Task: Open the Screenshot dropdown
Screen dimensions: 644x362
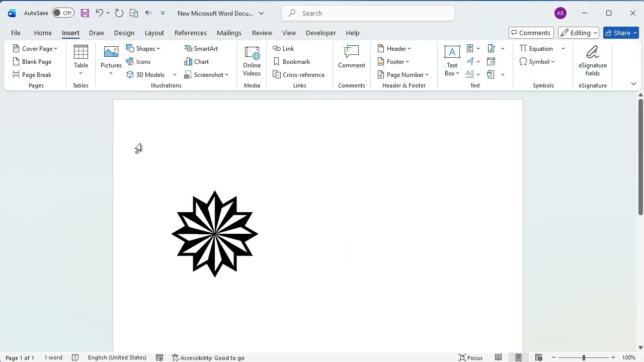Action: [x=226, y=75]
